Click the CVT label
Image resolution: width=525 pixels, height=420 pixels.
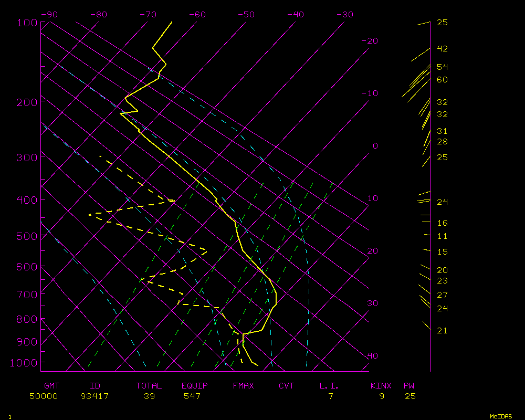[x=287, y=386]
